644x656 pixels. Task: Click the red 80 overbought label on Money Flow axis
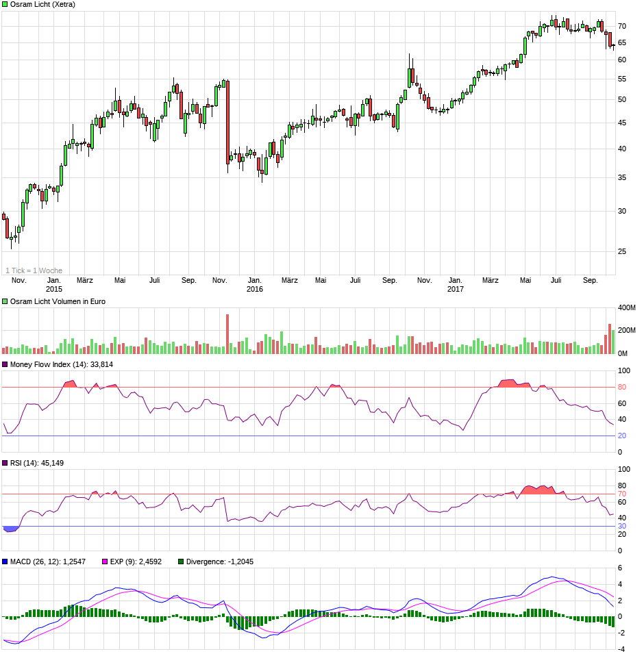point(622,388)
